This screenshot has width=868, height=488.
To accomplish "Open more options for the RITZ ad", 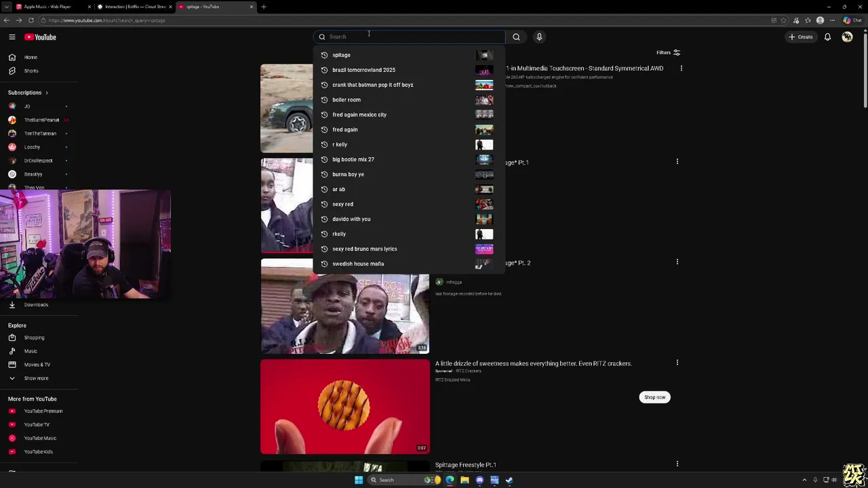I will 677,363.
